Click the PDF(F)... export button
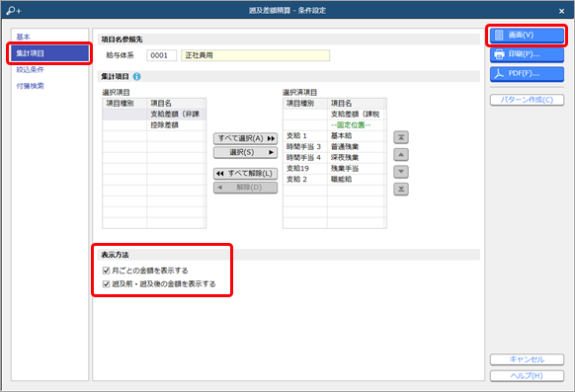The image size is (575, 392). [527, 74]
